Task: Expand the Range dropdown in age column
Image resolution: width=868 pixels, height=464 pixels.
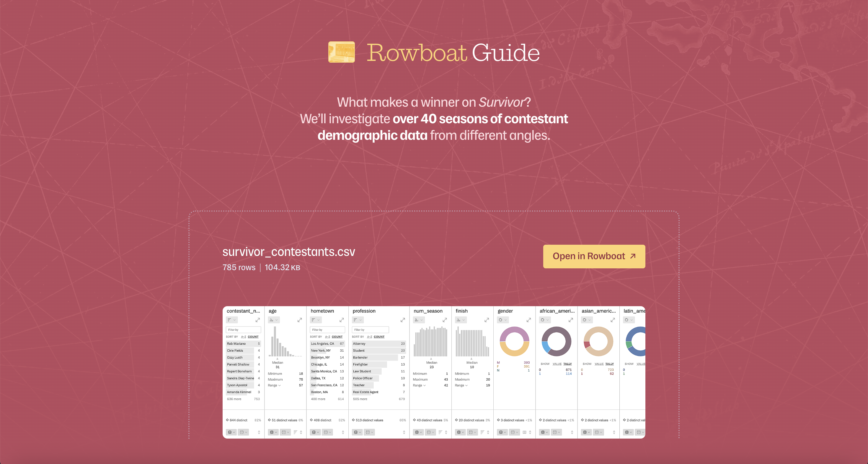Action: coord(279,385)
